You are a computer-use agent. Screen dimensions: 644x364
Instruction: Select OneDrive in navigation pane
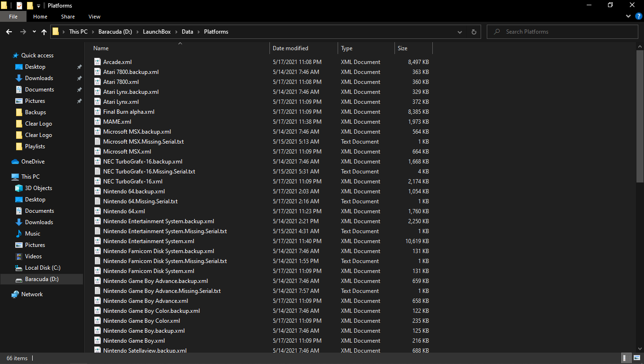click(33, 162)
